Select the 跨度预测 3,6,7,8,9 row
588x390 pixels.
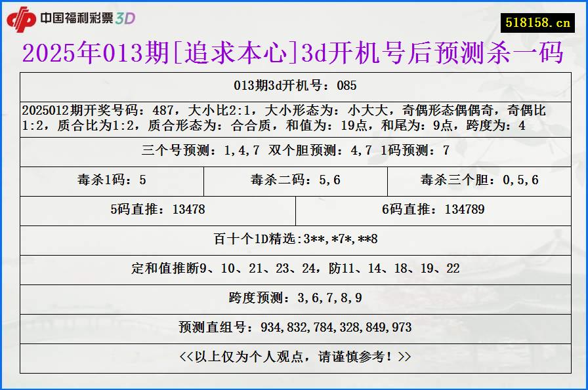click(x=294, y=295)
